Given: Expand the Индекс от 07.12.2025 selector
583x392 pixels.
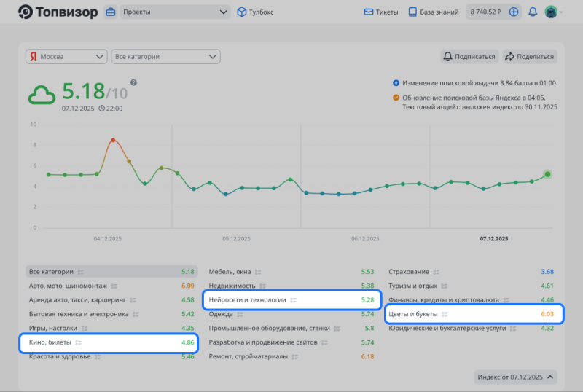Looking at the screenshot, I should coord(516,377).
